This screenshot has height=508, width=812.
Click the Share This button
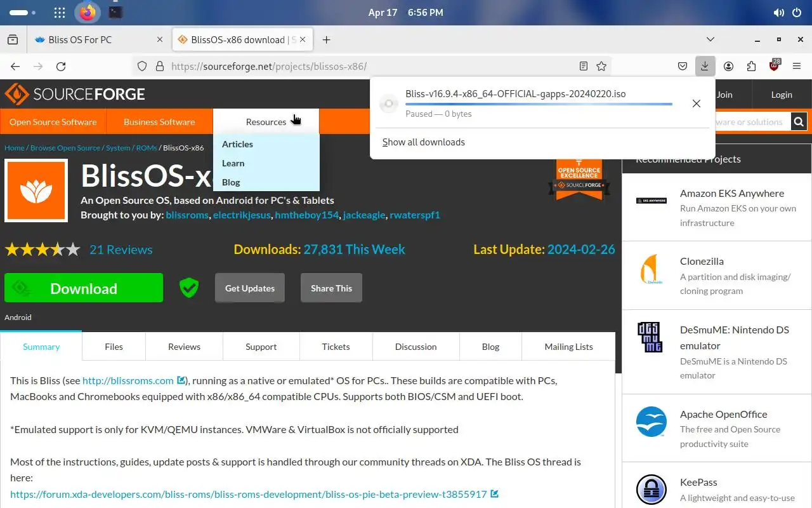[331, 288]
